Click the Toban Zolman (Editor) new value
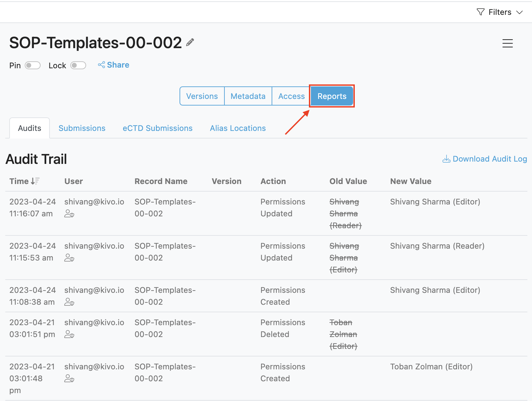 click(x=431, y=366)
